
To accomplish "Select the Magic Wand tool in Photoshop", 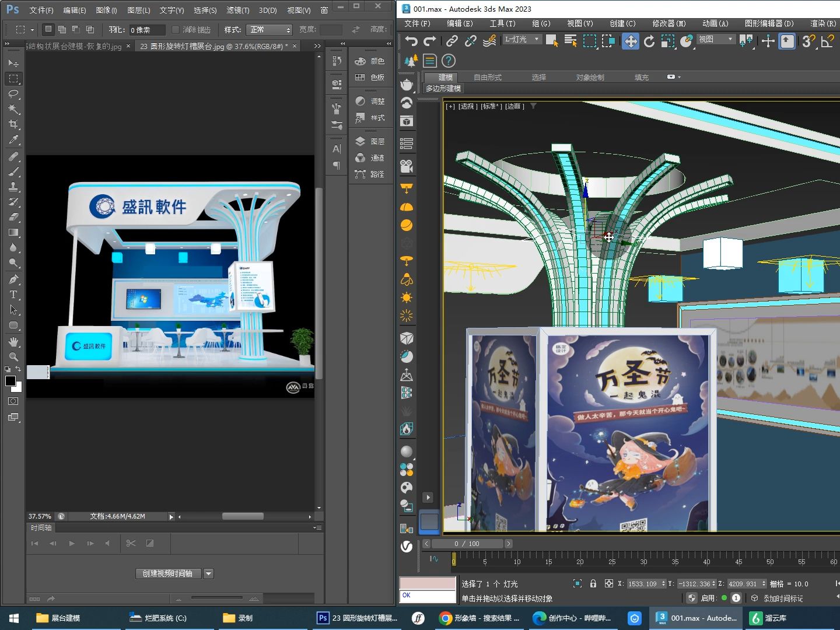I will [13, 109].
